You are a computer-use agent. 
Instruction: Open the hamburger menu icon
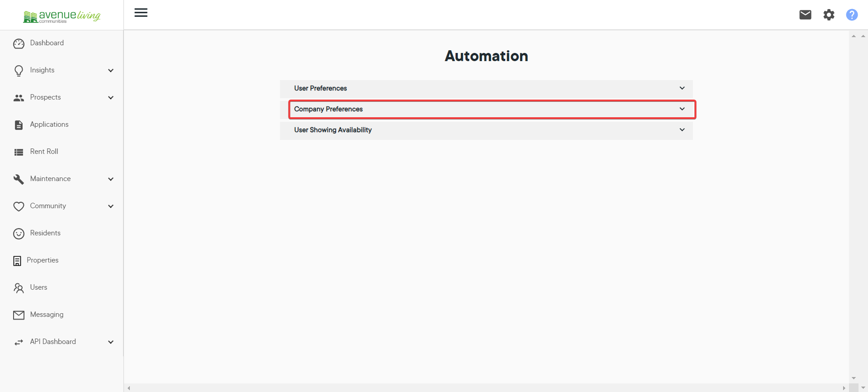tap(141, 13)
